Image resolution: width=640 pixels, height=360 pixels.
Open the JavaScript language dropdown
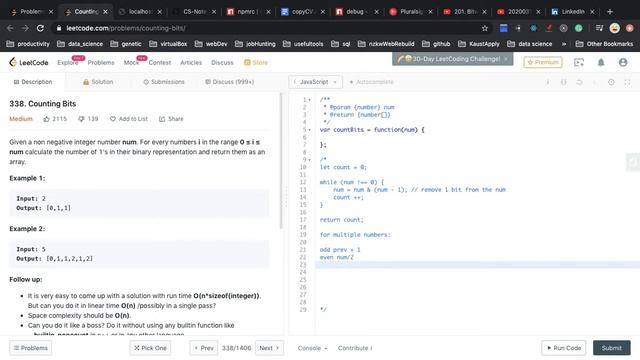click(316, 82)
